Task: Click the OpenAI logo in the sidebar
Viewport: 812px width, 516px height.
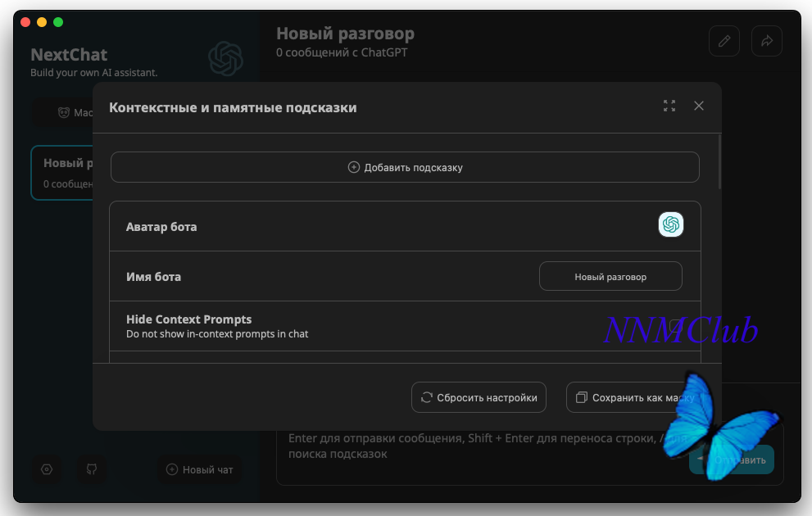Action: tap(226, 58)
